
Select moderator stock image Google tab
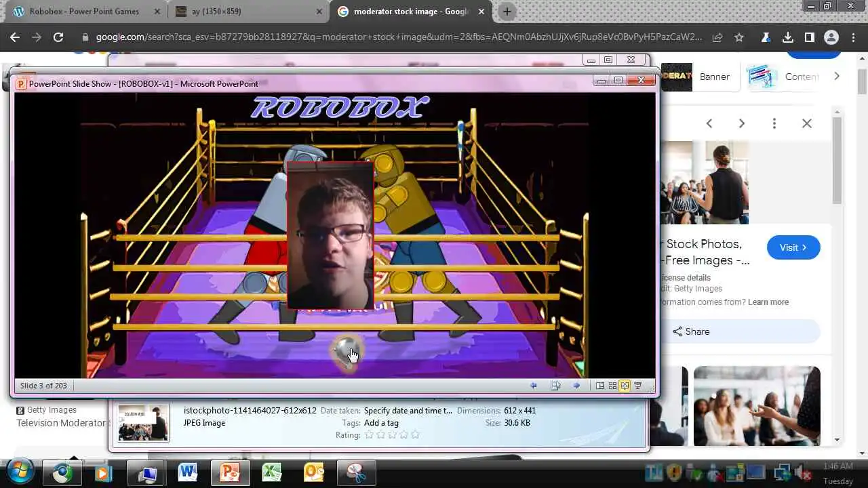pyautogui.click(x=412, y=12)
